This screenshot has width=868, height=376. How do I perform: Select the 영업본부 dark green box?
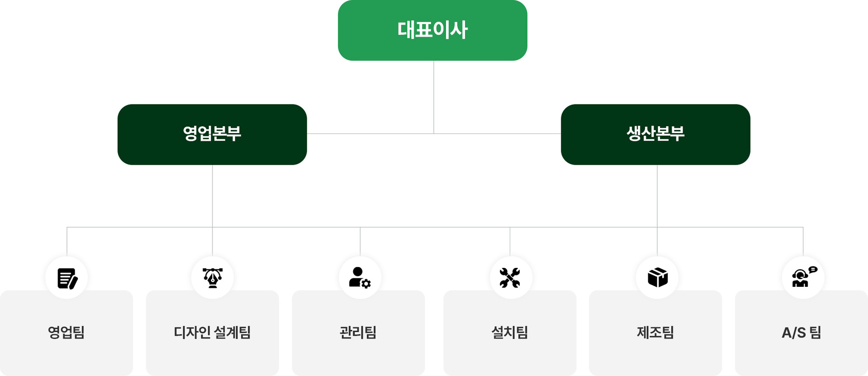click(212, 134)
